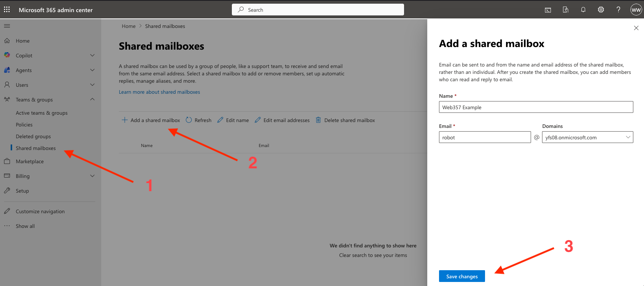
Task: Collapse the navigation hamburger menu
Action: pyautogui.click(x=7, y=26)
